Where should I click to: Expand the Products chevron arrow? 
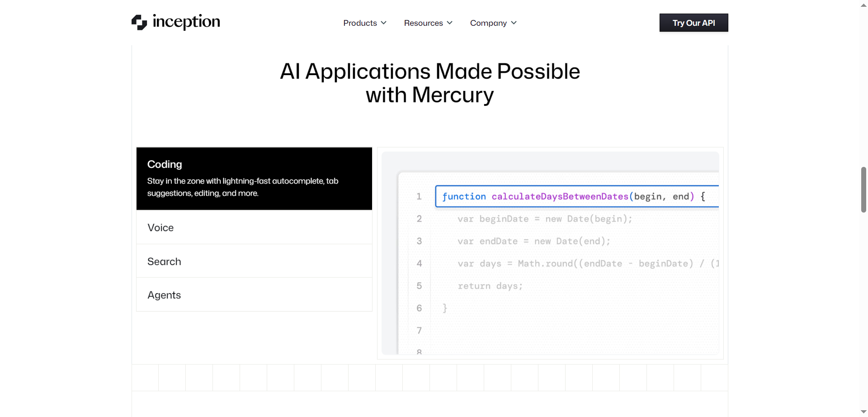tap(383, 23)
